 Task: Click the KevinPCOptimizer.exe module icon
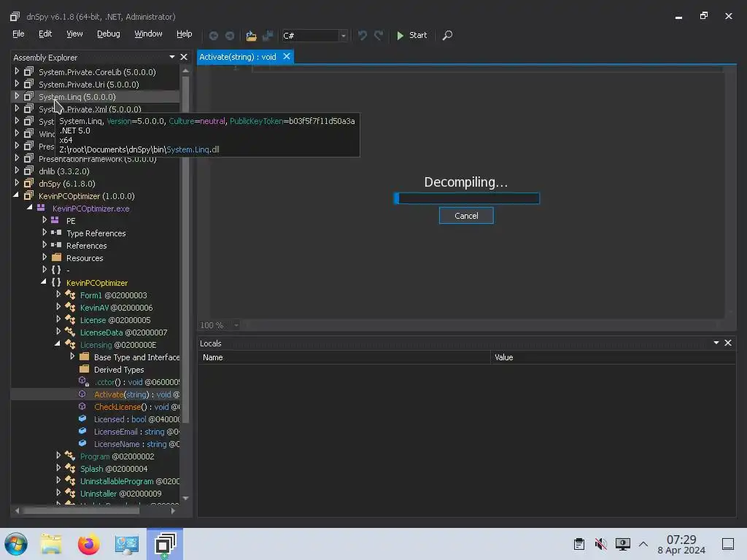tap(42, 208)
